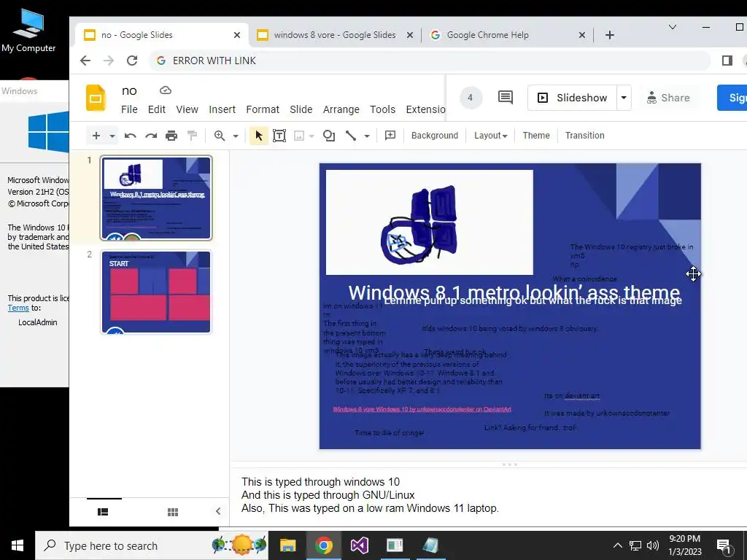Open the volume control in tray
The image size is (747, 560).
pyautogui.click(x=653, y=545)
